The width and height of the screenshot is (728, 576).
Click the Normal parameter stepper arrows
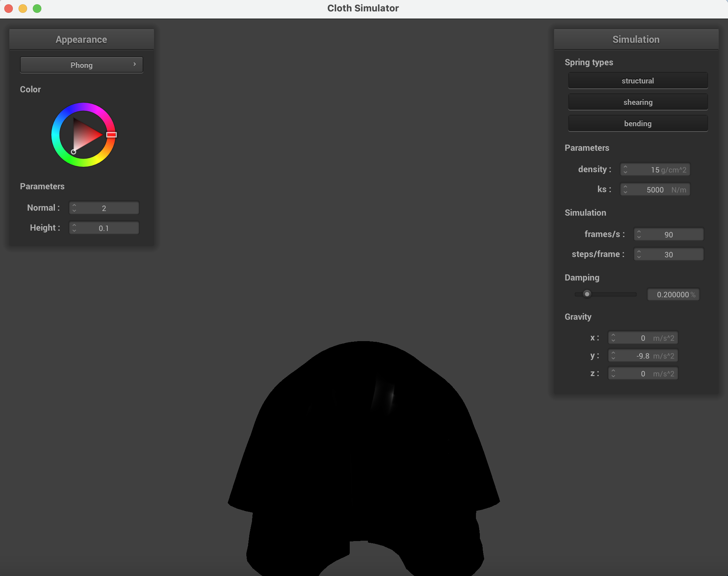(74, 208)
